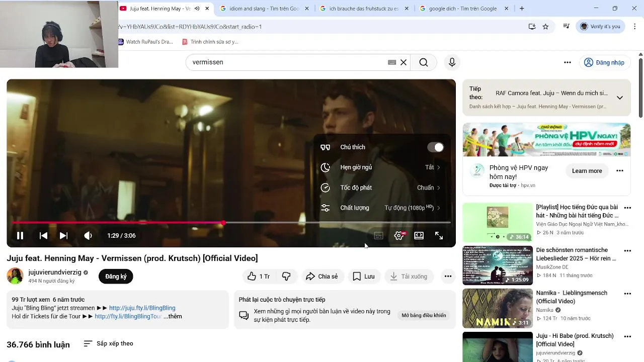Open Sắp xếp theo sort dropdown
The image size is (644, 362).
tap(108, 343)
